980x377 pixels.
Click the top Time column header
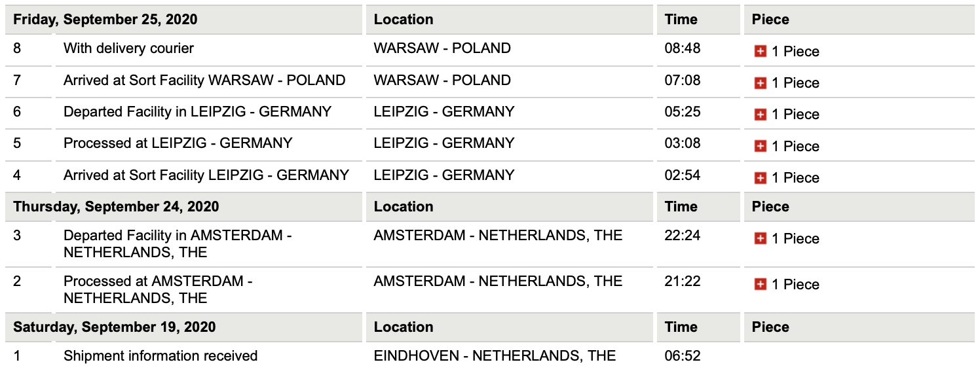point(681,20)
